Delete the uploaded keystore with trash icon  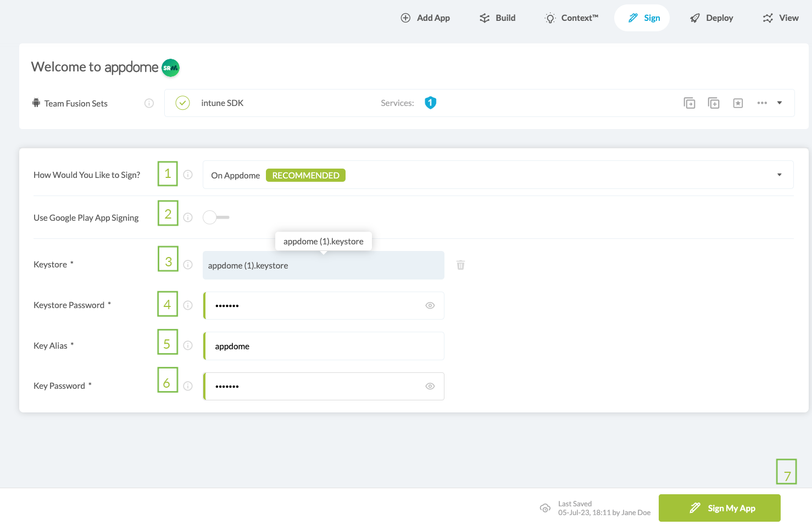pos(460,265)
